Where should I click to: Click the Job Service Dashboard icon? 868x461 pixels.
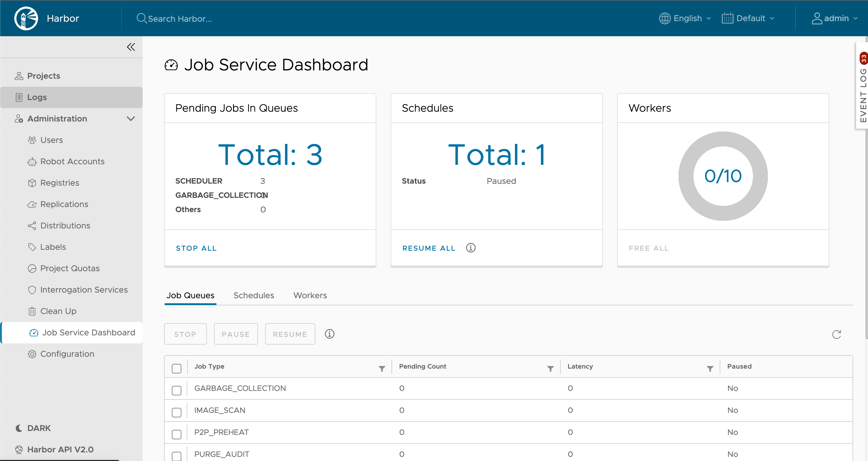click(x=33, y=333)
